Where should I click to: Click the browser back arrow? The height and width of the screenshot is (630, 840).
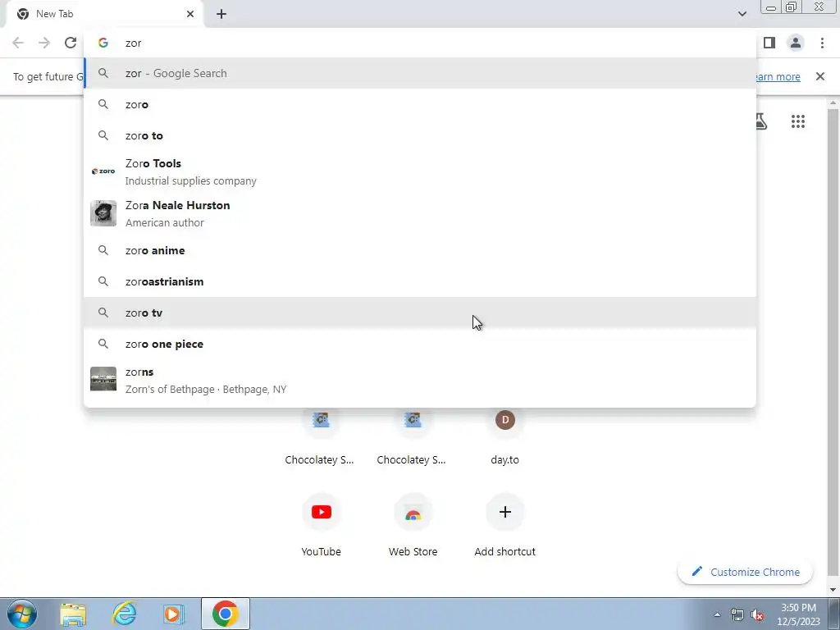[18, 43]
